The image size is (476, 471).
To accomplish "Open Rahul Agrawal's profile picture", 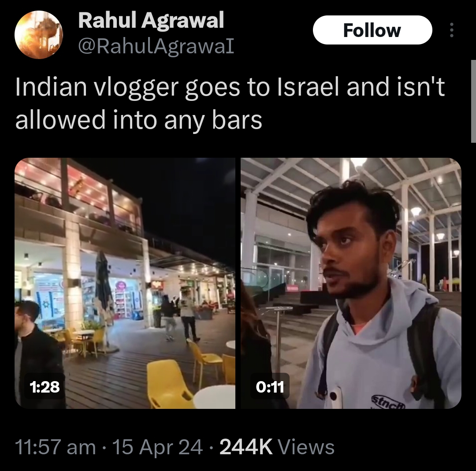I will tap(38, 34).
